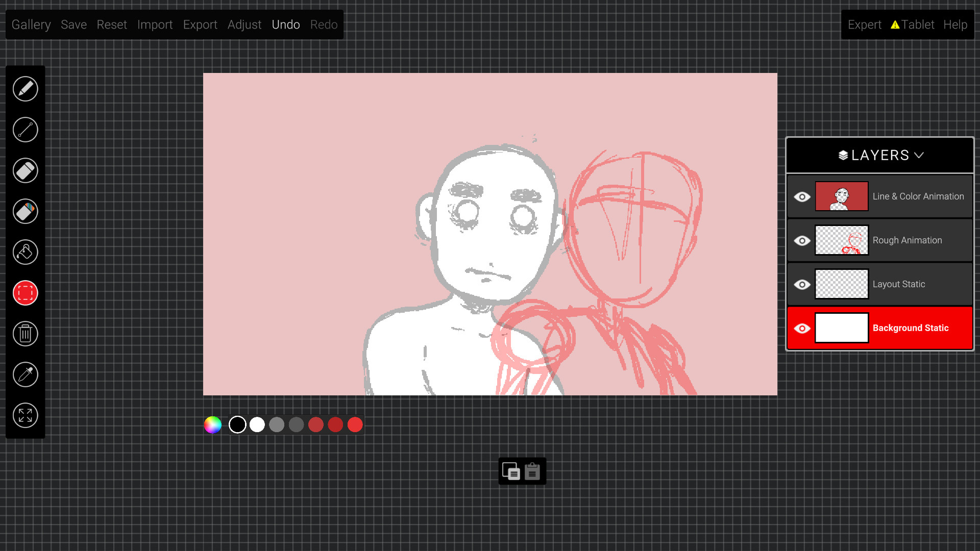Toggle the Layout Static layer's eye icon

[x=802, y=285]
